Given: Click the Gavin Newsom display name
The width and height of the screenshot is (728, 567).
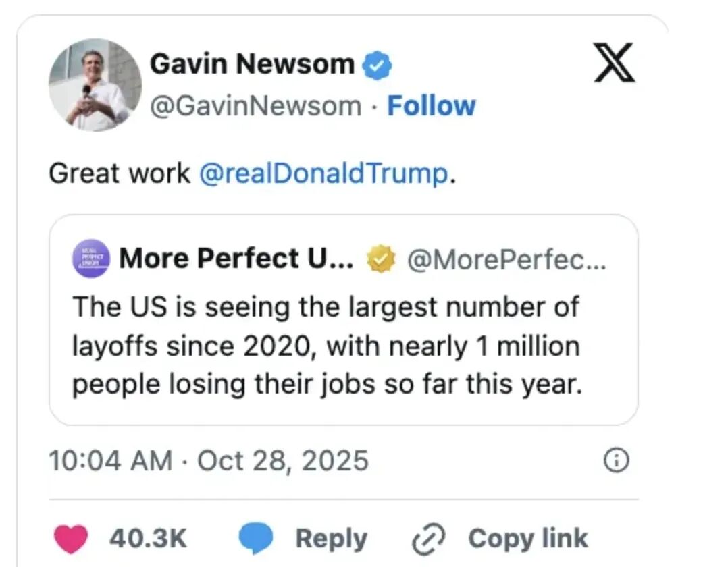Looking at the screenshot, I should (252, 65).
